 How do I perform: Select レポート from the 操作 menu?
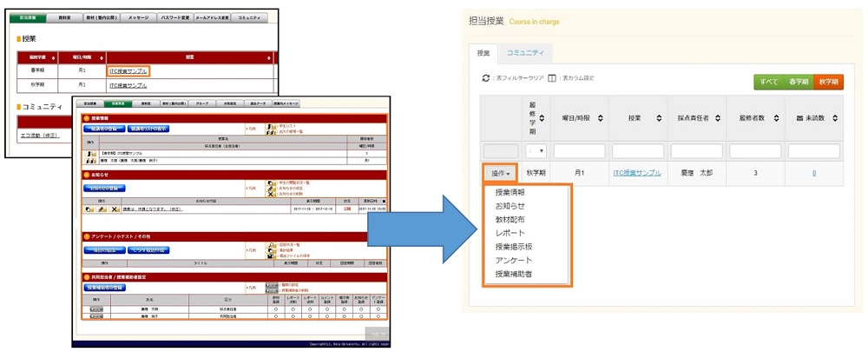tap(510, 234)
